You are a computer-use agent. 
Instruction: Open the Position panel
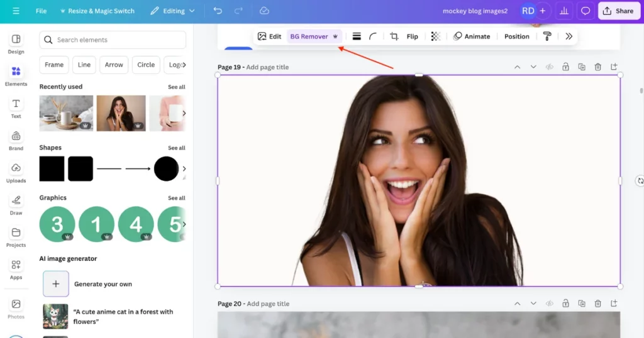tap(517, 36)
